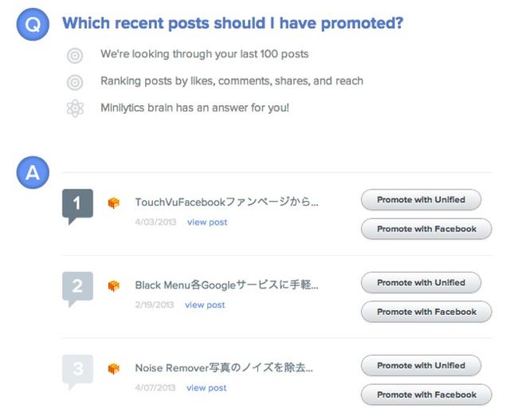The image size is (510, 420).
Task: Promote the Noise Remover post with Unified
Action: (421, 366)
